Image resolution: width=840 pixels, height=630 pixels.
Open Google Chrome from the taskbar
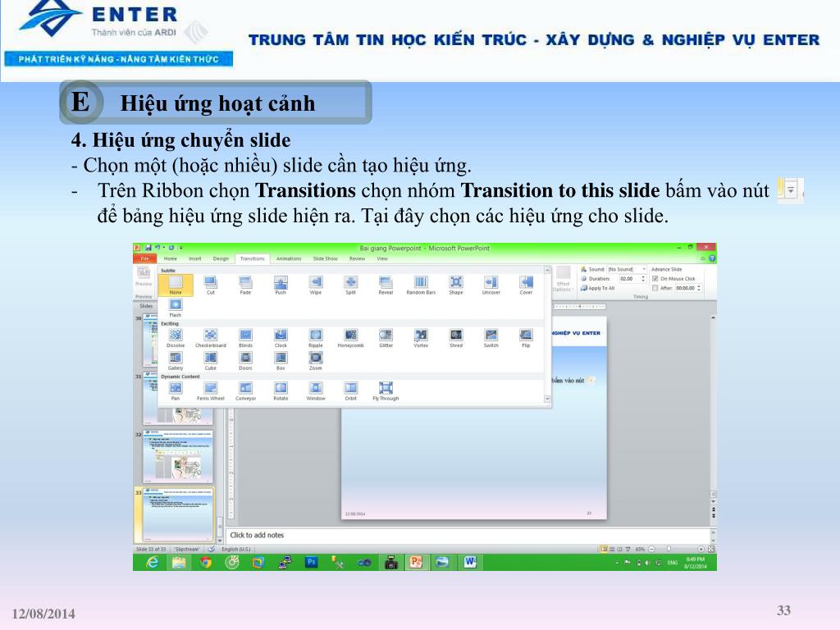point(206,562)
